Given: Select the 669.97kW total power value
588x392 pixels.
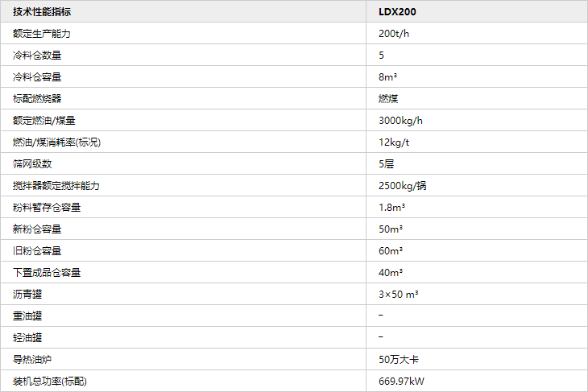Looking at the screenshot, I should click(401, 381).
